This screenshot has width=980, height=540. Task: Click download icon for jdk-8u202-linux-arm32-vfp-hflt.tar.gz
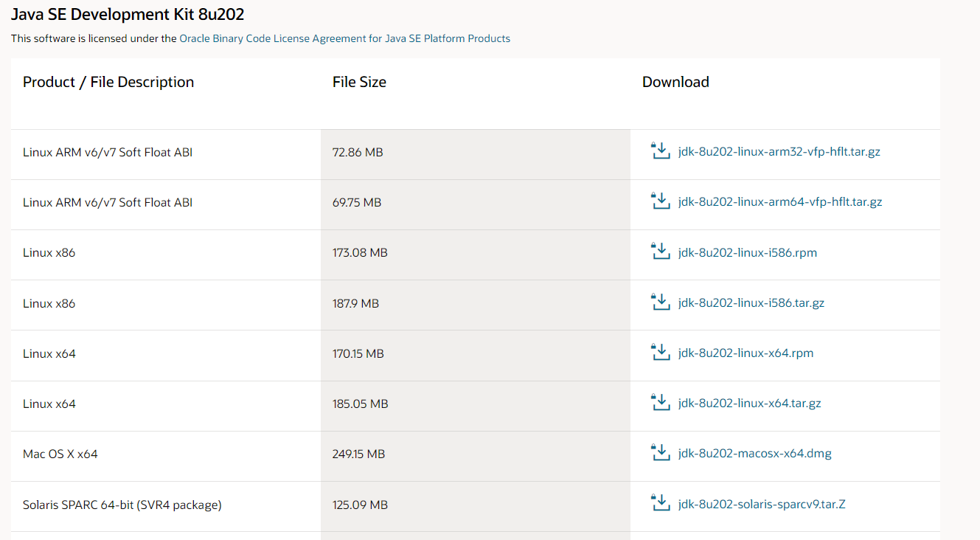pyautogui.click(x=660, y=151)
